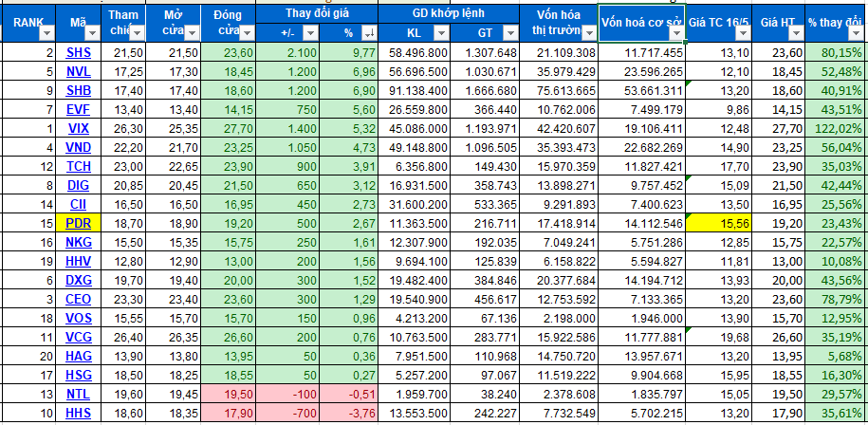The height and width of the screenshot is (425, 868).
Task: Select the red 17,90 closing price cell
Action: (229, 413)
